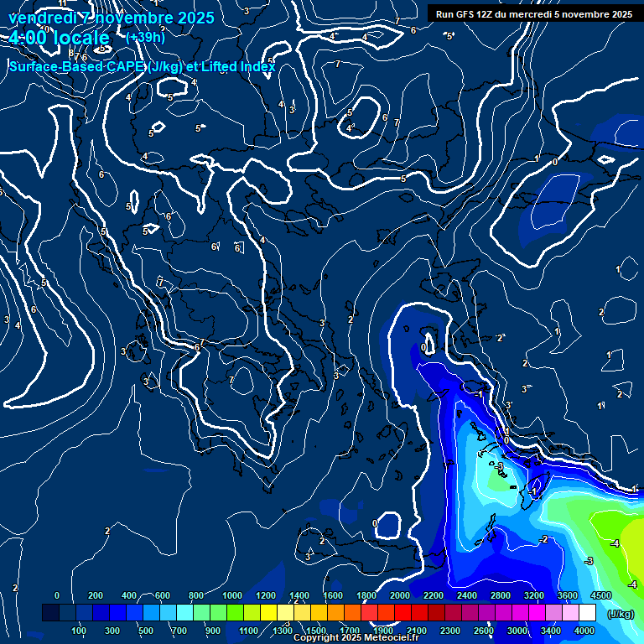
Task: Click the green legend swatch between 1000 and 1100
Action: coord(236,612)
